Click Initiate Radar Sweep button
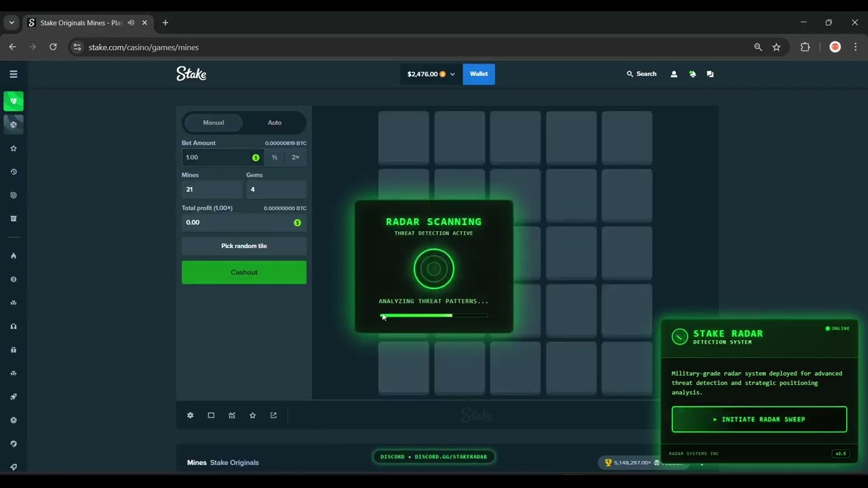 (x=759, y=420)
